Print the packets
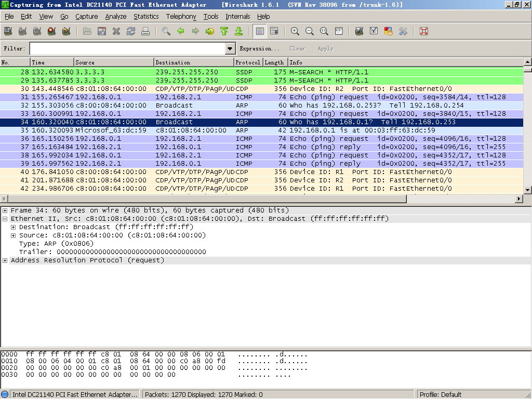 click(145, 31)
